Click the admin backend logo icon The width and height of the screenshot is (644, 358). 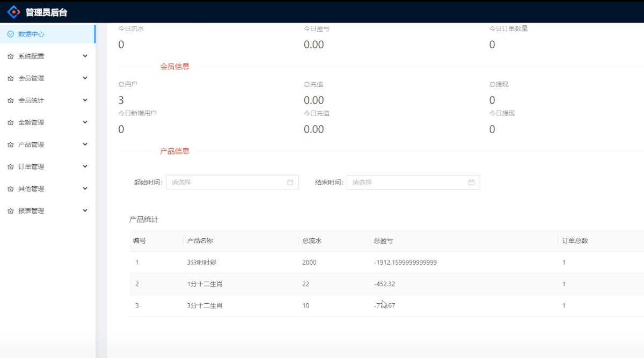(13, 12)
